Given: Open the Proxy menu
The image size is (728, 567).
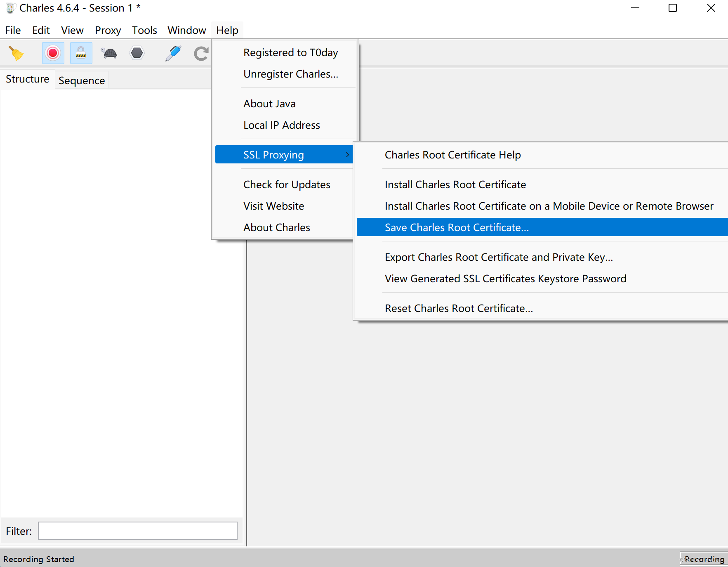Looking at the screenshot, I should (x=108, y=30).
